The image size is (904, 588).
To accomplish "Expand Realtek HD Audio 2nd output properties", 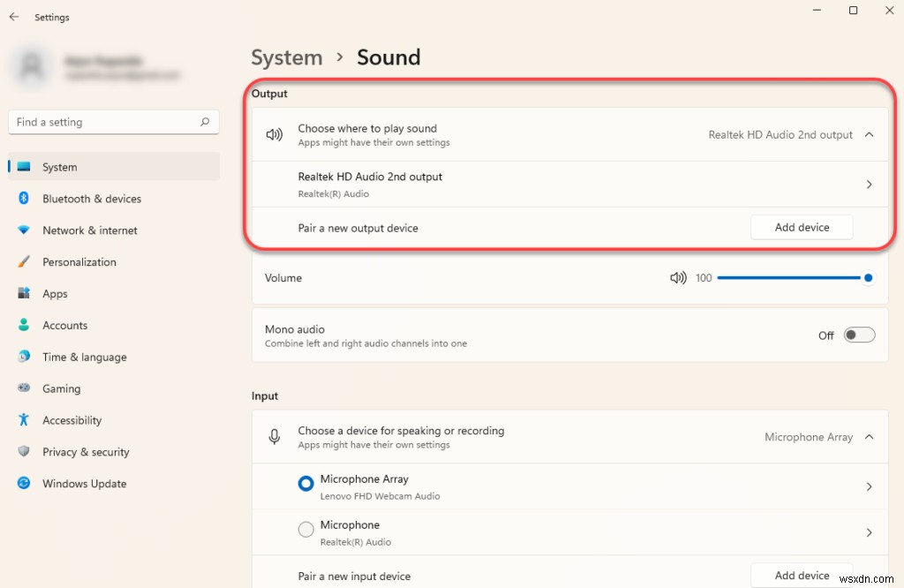I will [x=869, y=184].
